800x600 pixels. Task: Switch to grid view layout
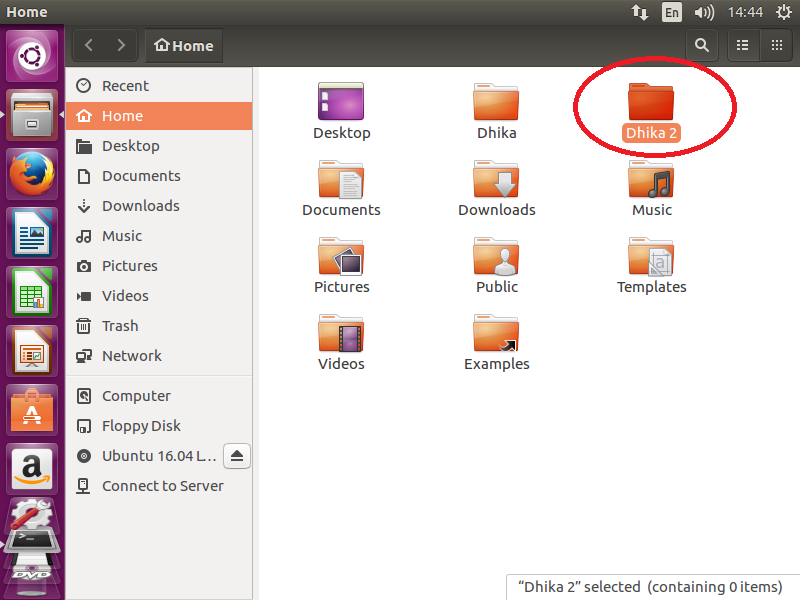click(776, 45)
